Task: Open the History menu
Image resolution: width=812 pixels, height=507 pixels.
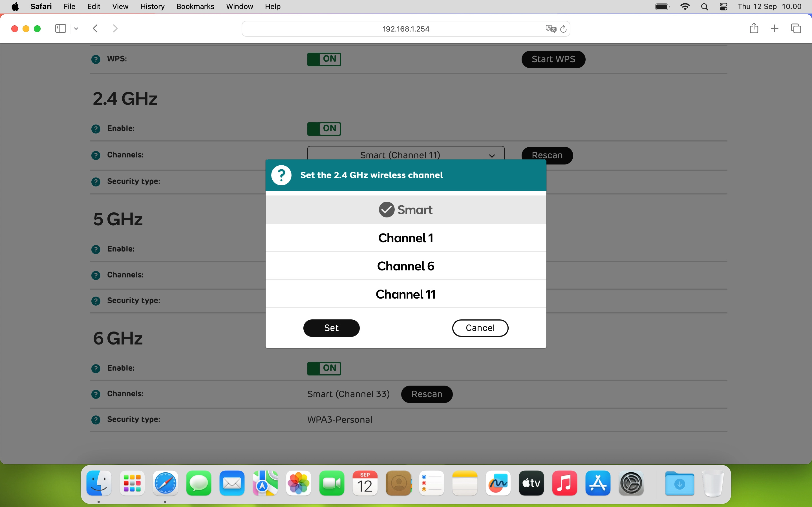Action: pyautogui.click(x=152, y=6)
